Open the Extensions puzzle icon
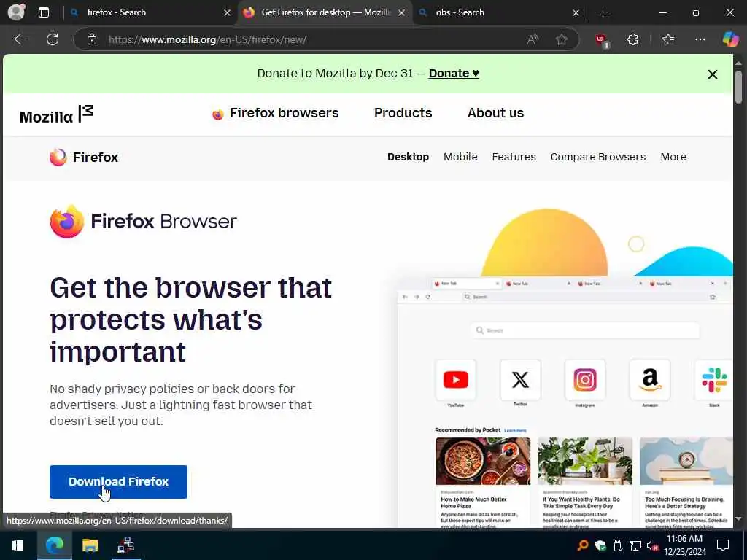The image size is (747, 560). [x=632, y=39]
